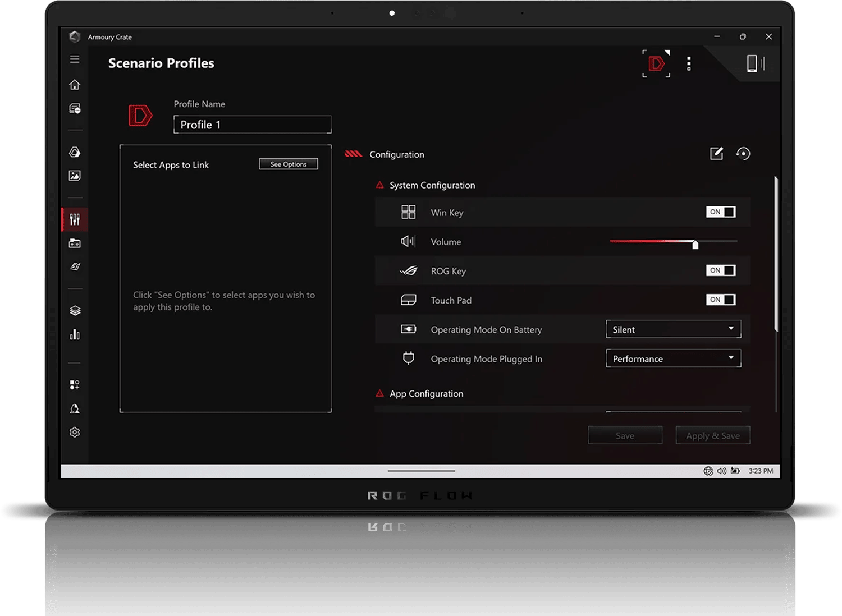The height and width of the screenshot is (616, 842).
Task: Click the taskbar volume speaker icon
Action: pos(722,471)
